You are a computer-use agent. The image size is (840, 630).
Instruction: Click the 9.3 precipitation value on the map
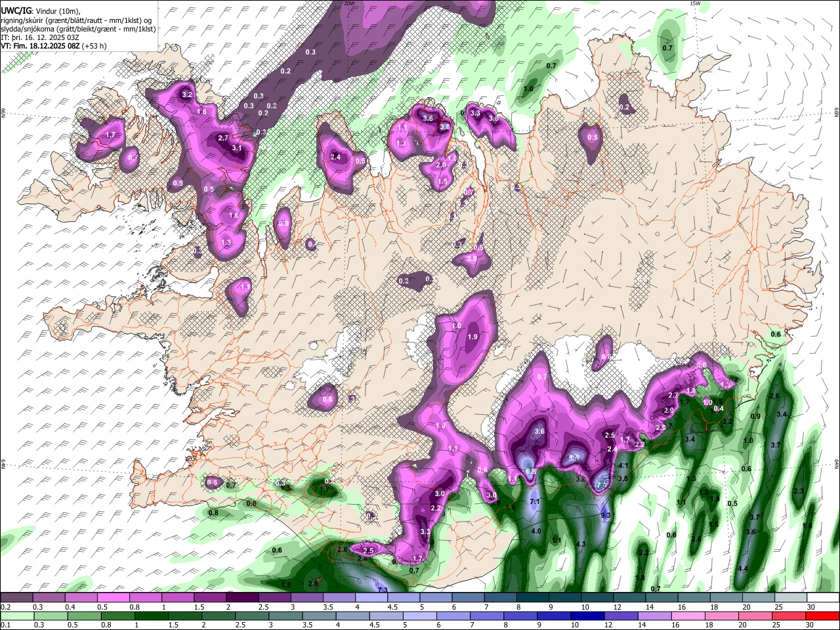click(606, 516)
